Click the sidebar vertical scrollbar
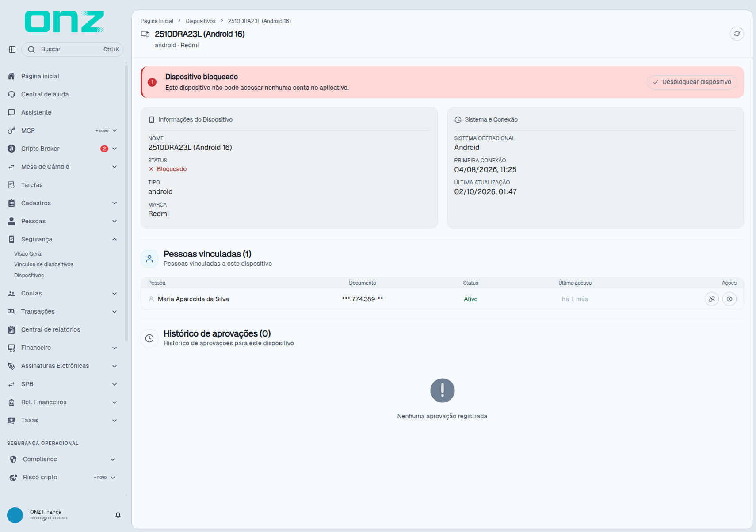The image size is (756, 532). [126, 203]
